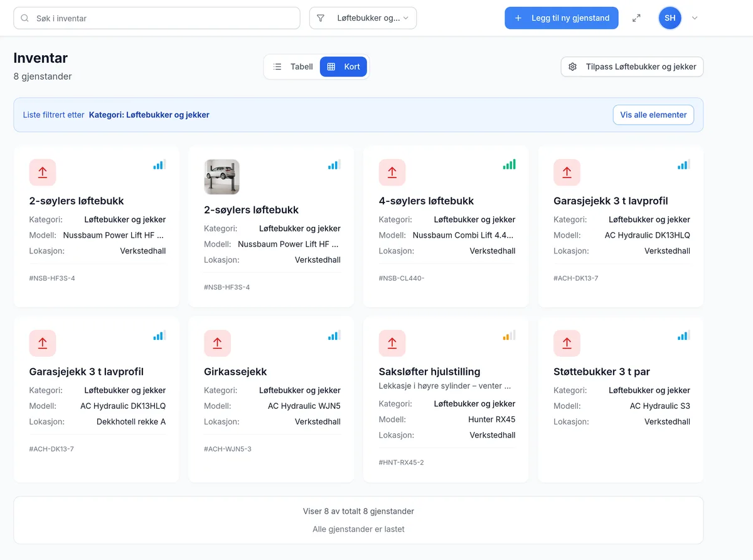Click Legg til ny gjenstand button
The height and width of the screenshot is (560, 753).
[x=562, y=18]
